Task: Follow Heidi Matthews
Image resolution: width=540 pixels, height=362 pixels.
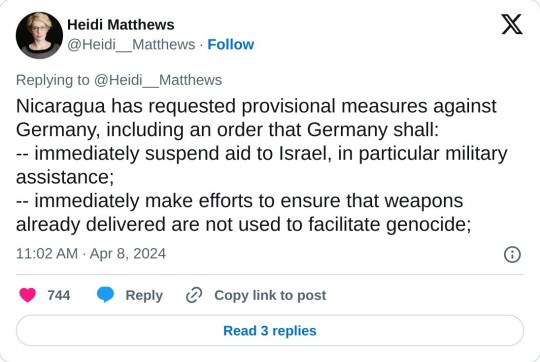Action: 231,44
